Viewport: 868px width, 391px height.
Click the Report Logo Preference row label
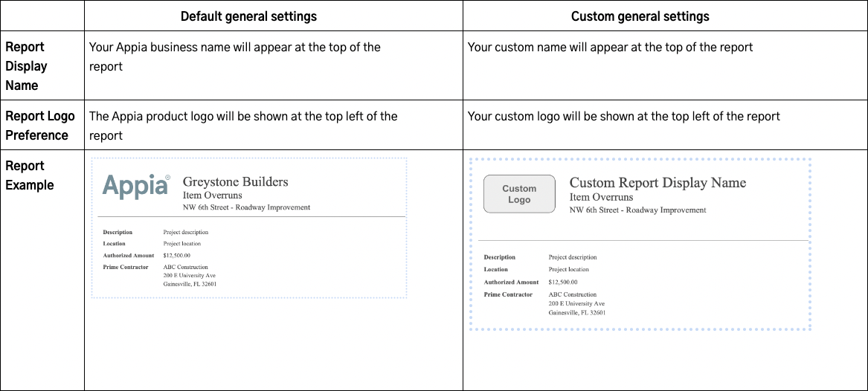tap(40, 126)
